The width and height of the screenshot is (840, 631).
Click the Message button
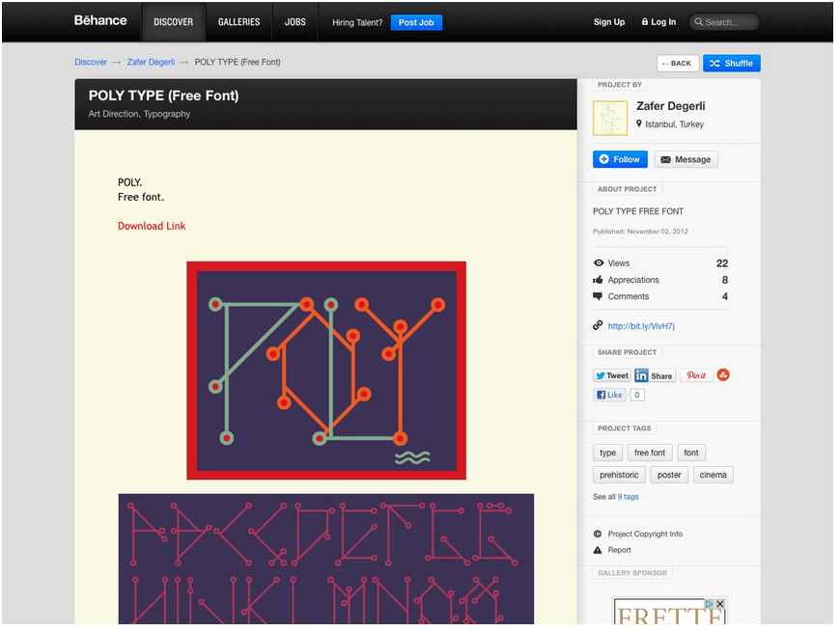(x=686, y=159)
